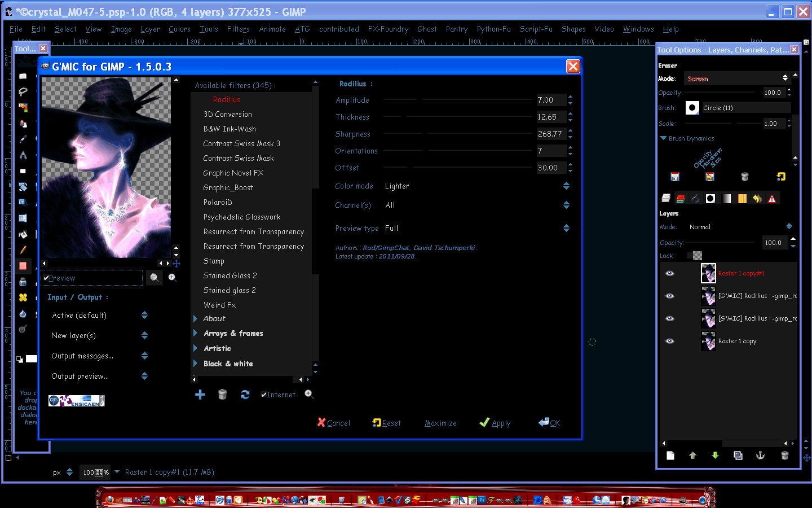The width and height of the screenshot is (812, 508).
Task: Open the Colors menu
Action: pos(179,29)
